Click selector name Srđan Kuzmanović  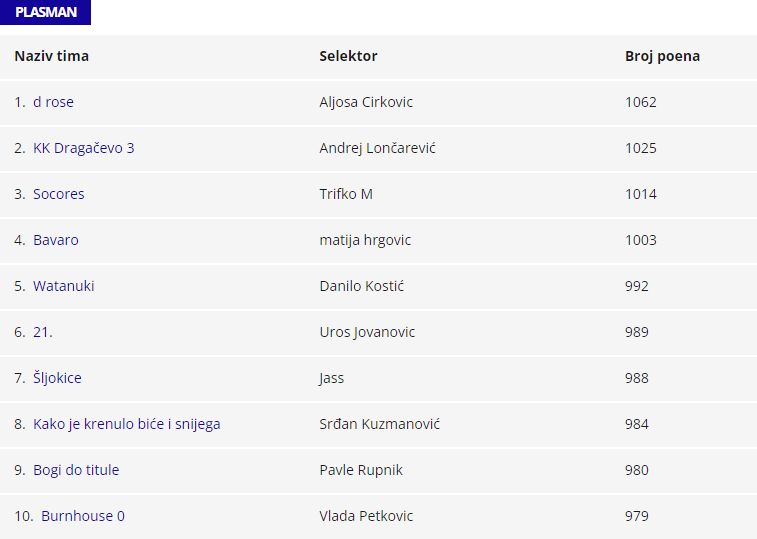click(x=379, y=424)
